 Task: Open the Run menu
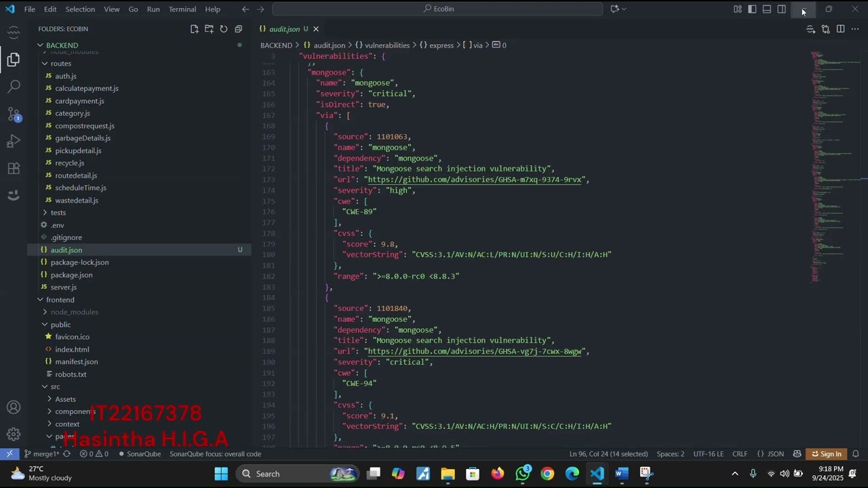(153, 9)
